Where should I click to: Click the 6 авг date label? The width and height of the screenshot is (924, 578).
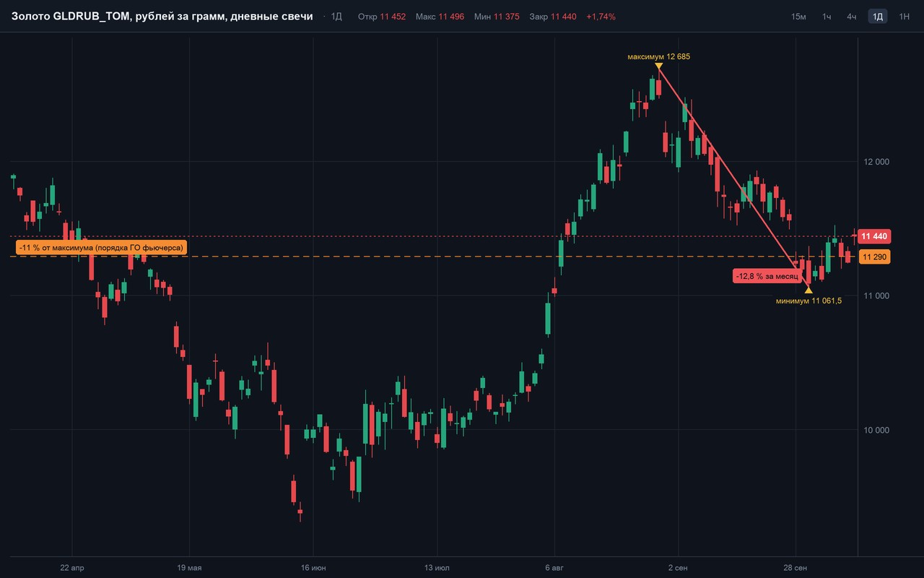coord(554,568)
